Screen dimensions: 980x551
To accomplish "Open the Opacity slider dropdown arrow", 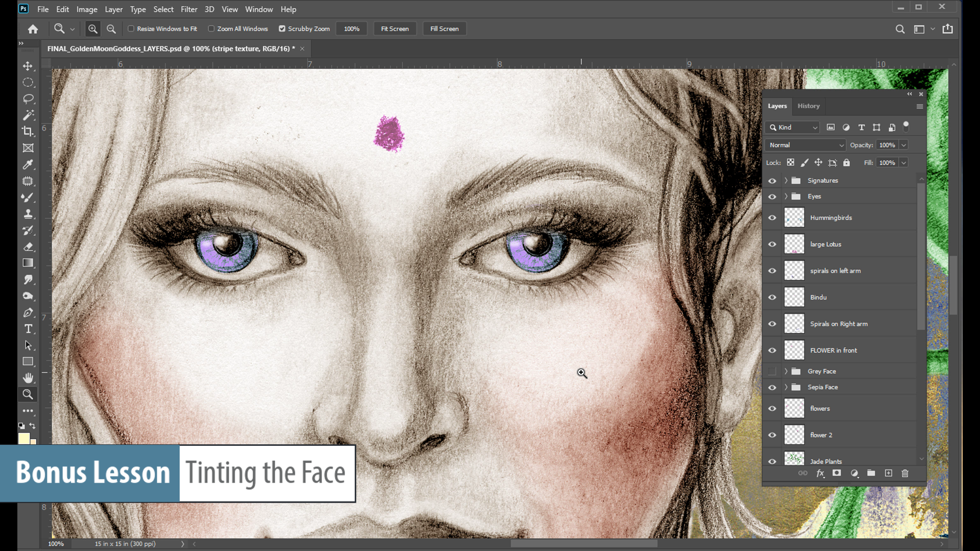I will pyautogui.click(x=903, y=145).
